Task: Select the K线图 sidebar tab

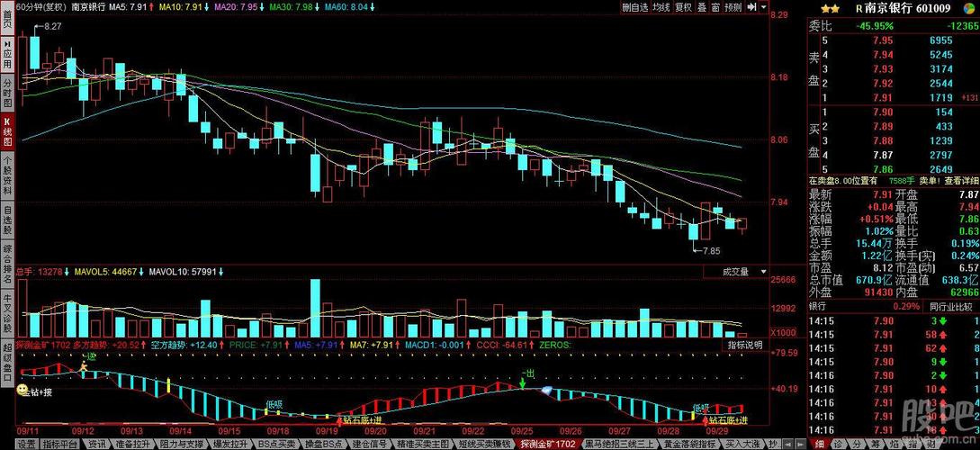Action: pos(7,131)
